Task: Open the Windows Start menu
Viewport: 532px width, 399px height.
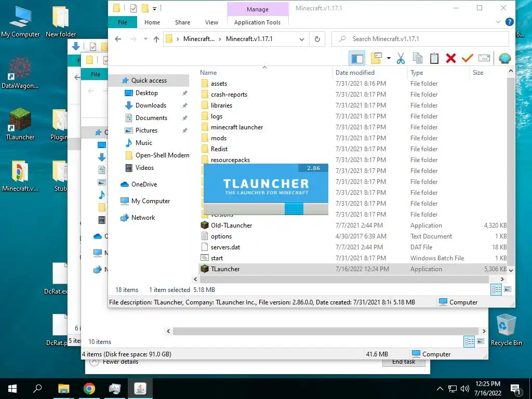Action: click(x=12, y=389)
